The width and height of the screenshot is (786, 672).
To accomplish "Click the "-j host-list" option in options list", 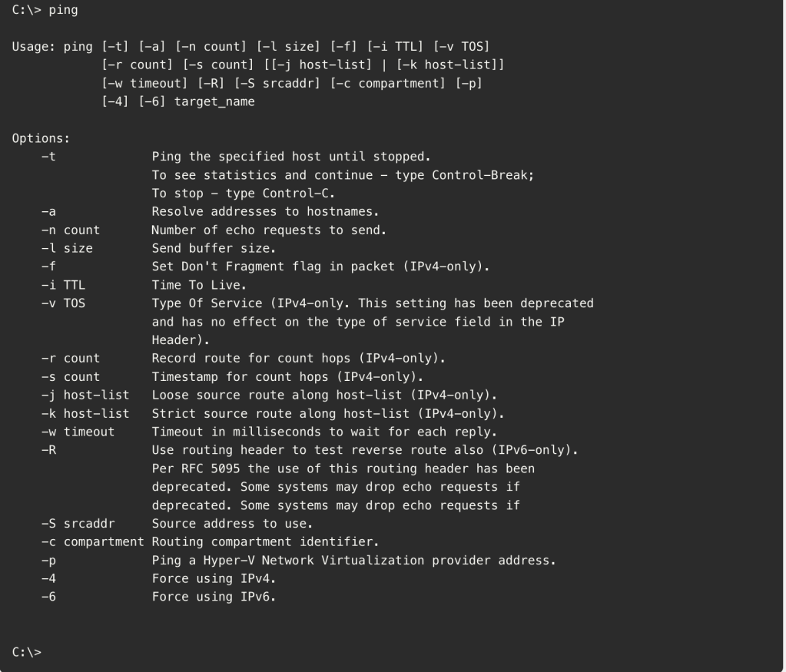I will click(x=85, y=395).
